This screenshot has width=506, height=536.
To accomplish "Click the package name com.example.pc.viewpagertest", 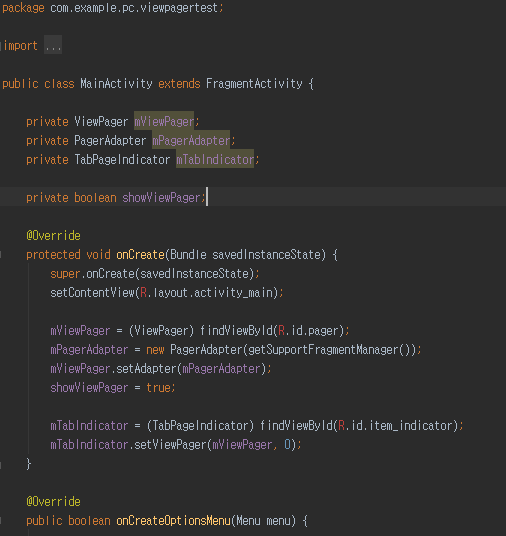I will pos(134,8).
